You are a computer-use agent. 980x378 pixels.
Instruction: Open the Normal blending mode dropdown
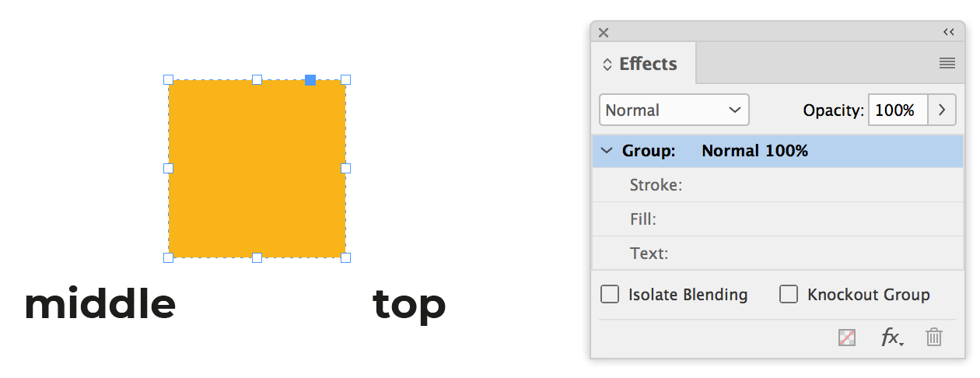(x=674, y=110)
